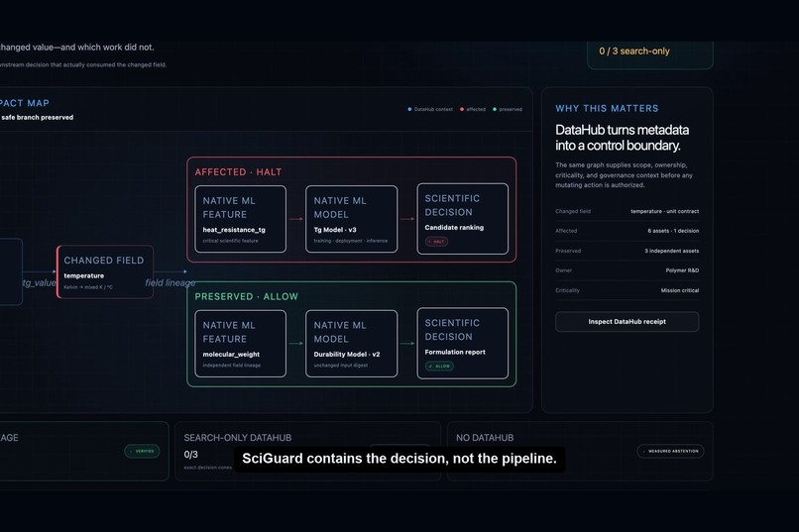799x532 pixels.
Task: Open the Tg Model - v3 card
Action: click(352, 219)
